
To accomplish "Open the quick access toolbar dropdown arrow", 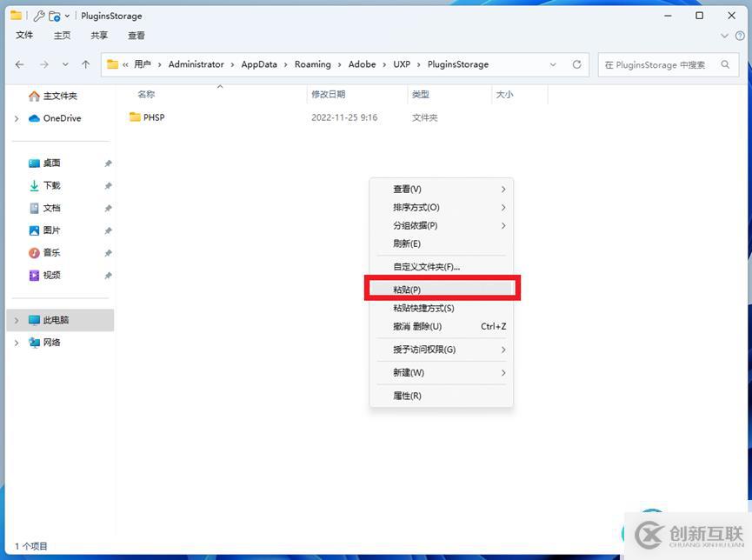I will coord(67,16).
